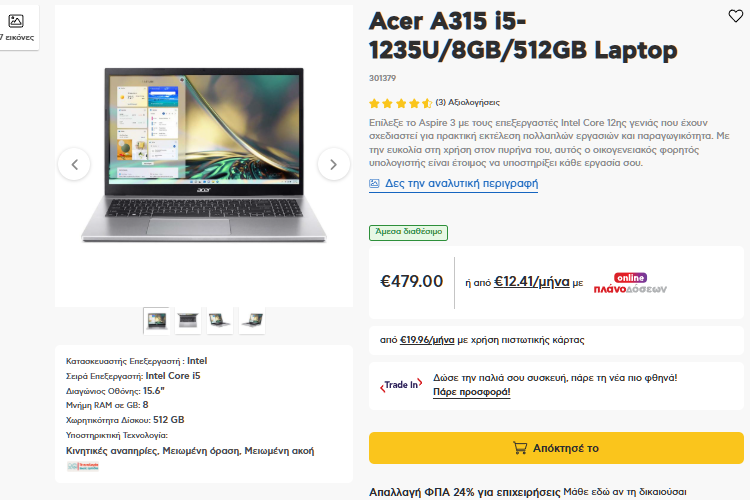
Task: Click the online πλάνο δόσεων logo
Action: [630, 283]
